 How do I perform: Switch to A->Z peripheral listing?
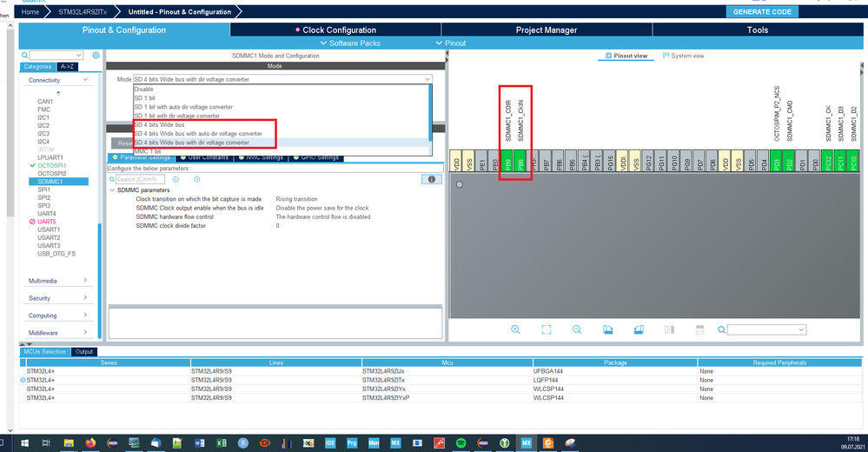(67, 66)
